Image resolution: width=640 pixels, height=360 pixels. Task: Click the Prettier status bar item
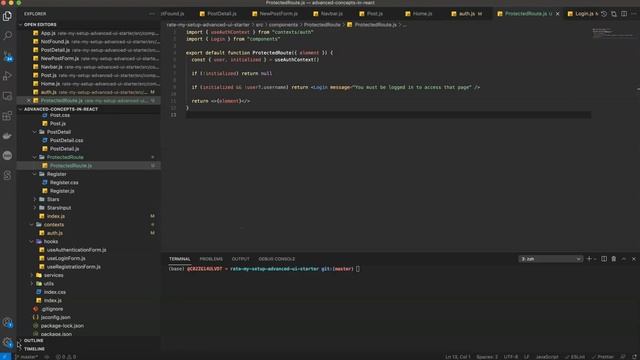tap(602, 357)
